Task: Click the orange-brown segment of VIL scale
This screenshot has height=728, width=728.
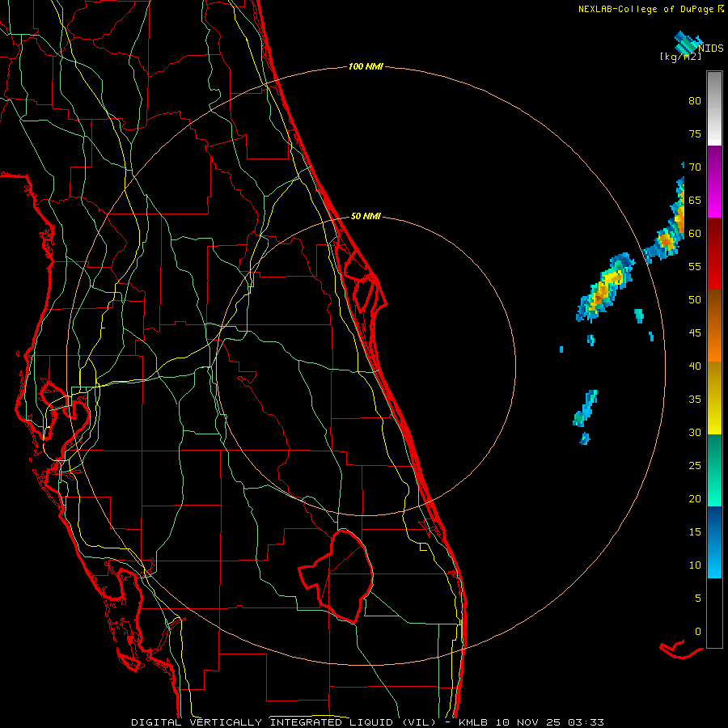Action: (714, 325)
